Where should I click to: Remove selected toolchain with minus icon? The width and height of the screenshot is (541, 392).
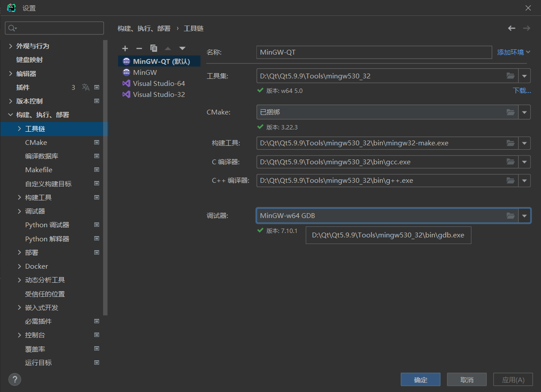click(139, 48)
